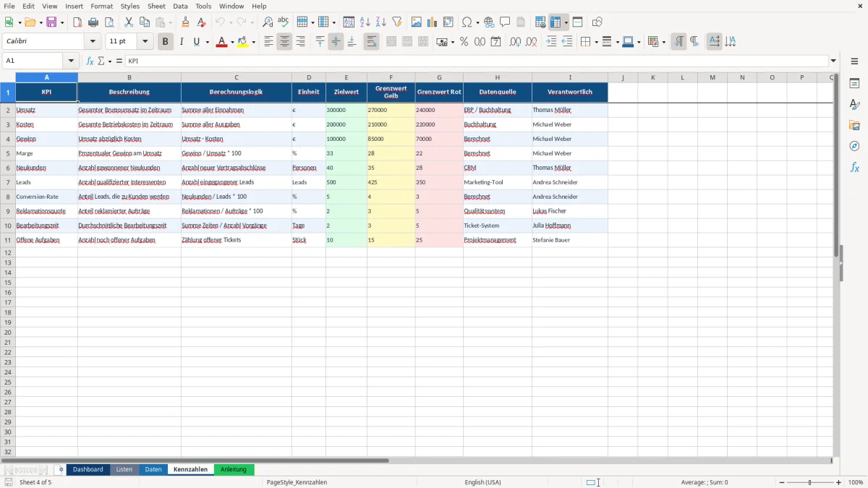Format as percent
868x488 pixels.
464,42
